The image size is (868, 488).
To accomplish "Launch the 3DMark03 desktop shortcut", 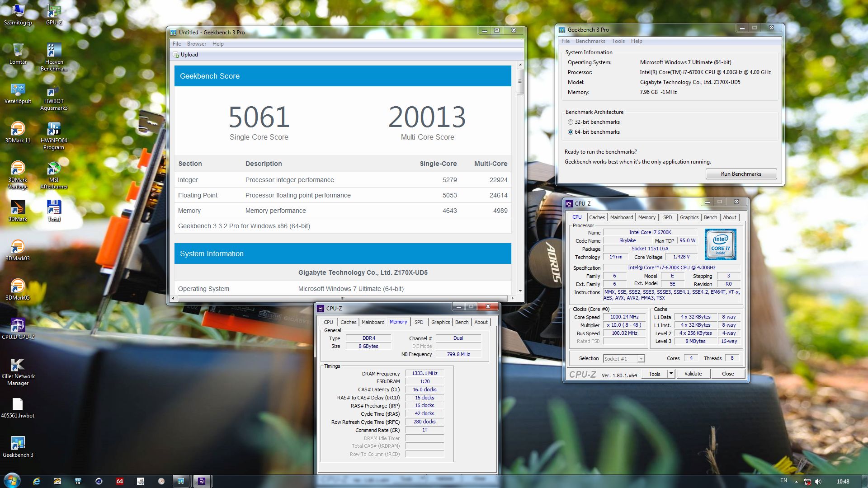I will (18, 250).
